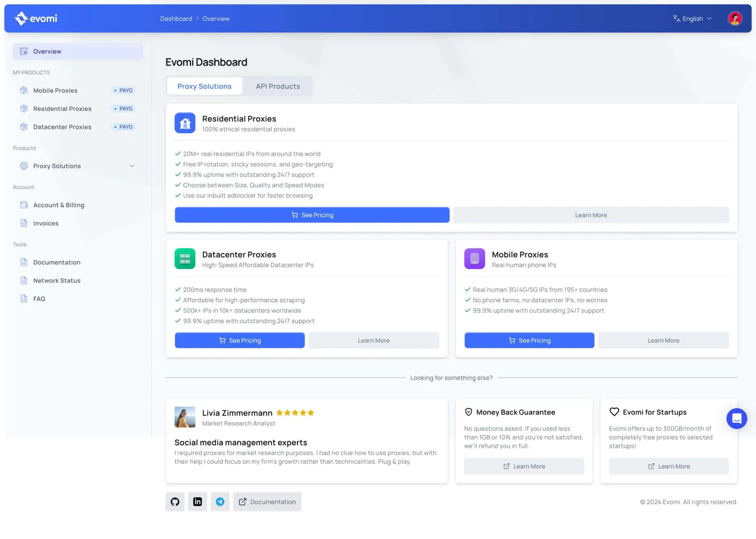Open Mobile Proxies in My Products
The height and width of the screenshot is (539, 756).
click(x=78, y=91)
